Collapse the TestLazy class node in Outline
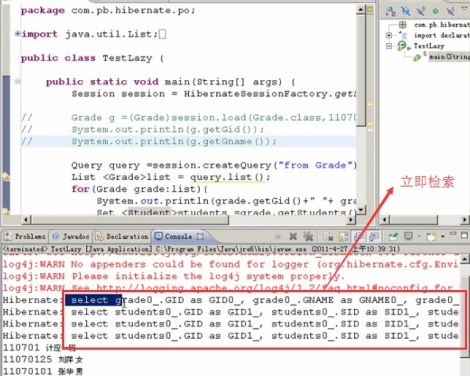Image resolution: width=470 pixels, height=376 pixels. pos(389,46)
